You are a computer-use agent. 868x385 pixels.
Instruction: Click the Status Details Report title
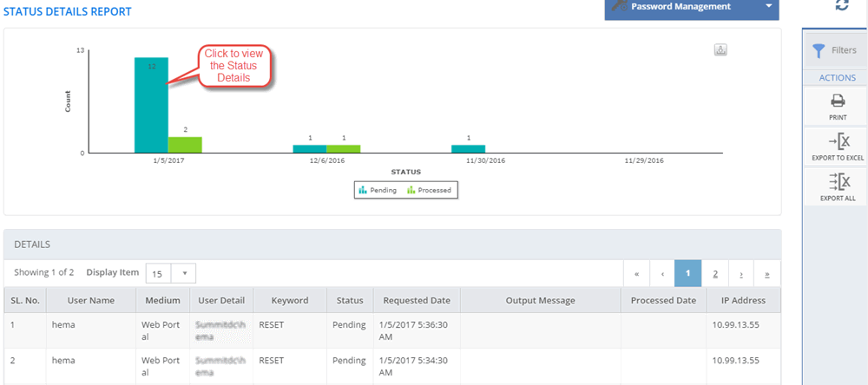click(68, 11)
